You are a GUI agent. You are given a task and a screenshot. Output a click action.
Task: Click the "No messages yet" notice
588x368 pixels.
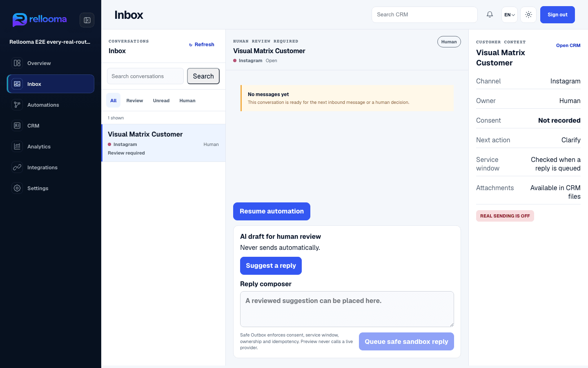click(x=347, y=98)
